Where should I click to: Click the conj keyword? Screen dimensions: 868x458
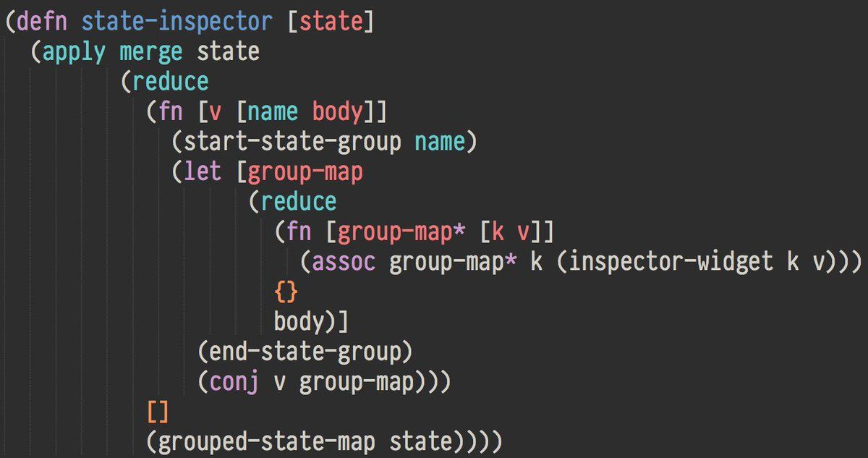(235, 381)
